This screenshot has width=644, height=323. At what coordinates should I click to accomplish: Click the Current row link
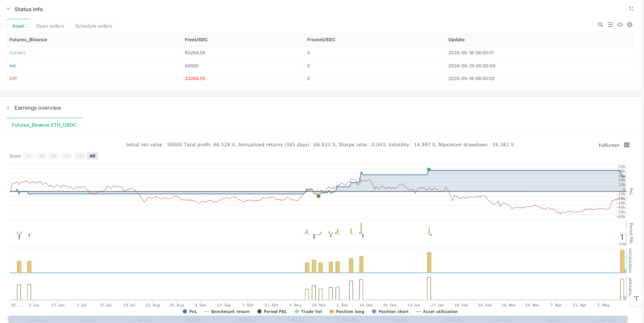pyautogui.click(x=17, y=53)
